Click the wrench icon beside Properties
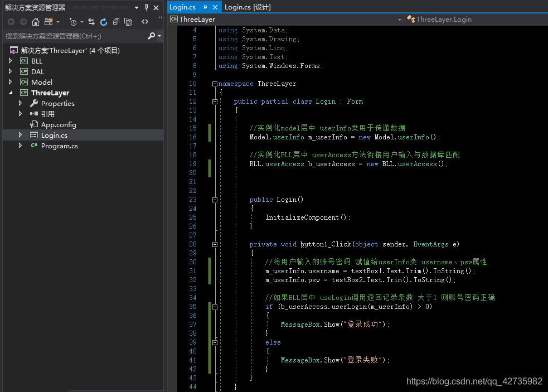 tap(34, 103)
